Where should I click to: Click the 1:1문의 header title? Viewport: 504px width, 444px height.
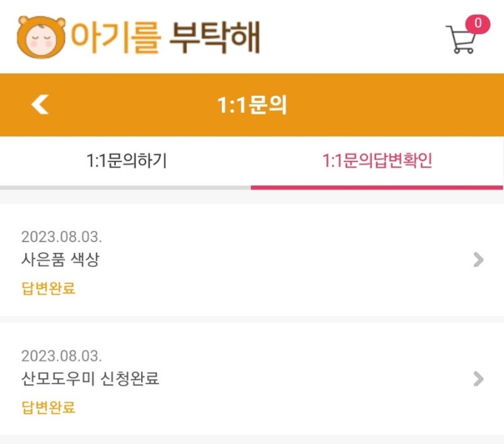(x=251, y=105)
